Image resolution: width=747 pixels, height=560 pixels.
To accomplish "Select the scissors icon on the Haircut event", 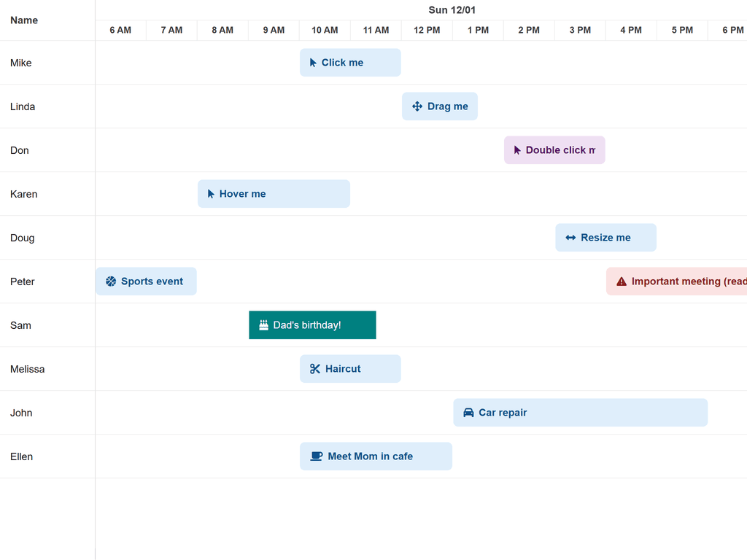I will tap(314, 368).
